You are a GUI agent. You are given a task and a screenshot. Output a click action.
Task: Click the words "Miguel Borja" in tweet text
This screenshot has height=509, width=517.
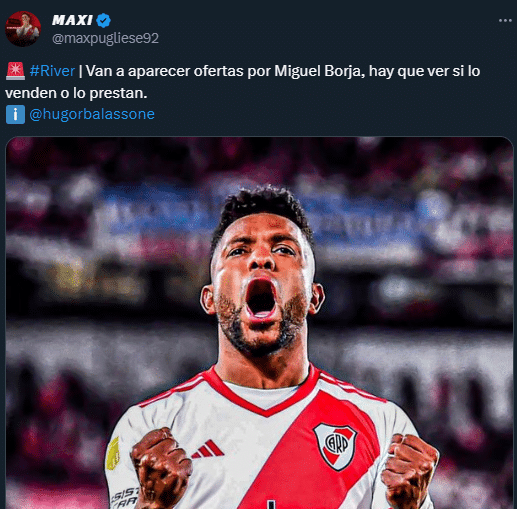click(318, 71)
